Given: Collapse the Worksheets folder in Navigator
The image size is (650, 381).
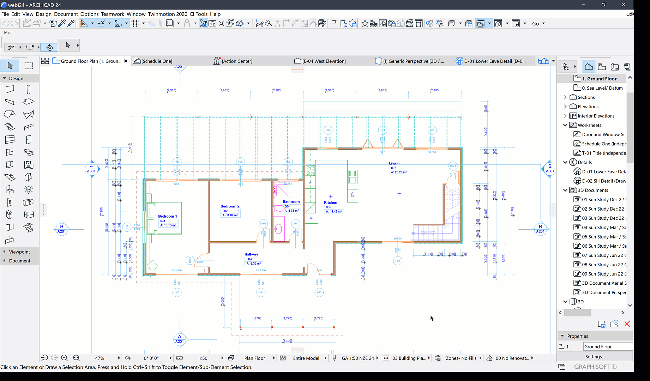Looking at the screenshot, I should tap(565, 125).
